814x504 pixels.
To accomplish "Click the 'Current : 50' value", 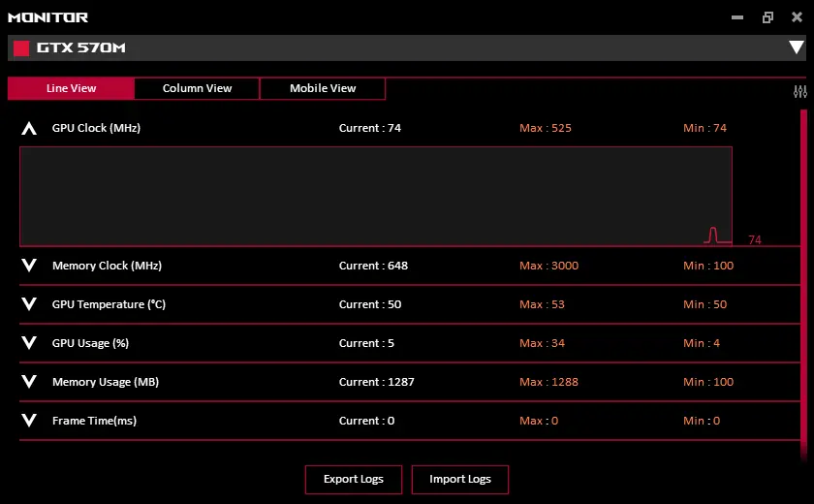I will click(x=370, y=304).
